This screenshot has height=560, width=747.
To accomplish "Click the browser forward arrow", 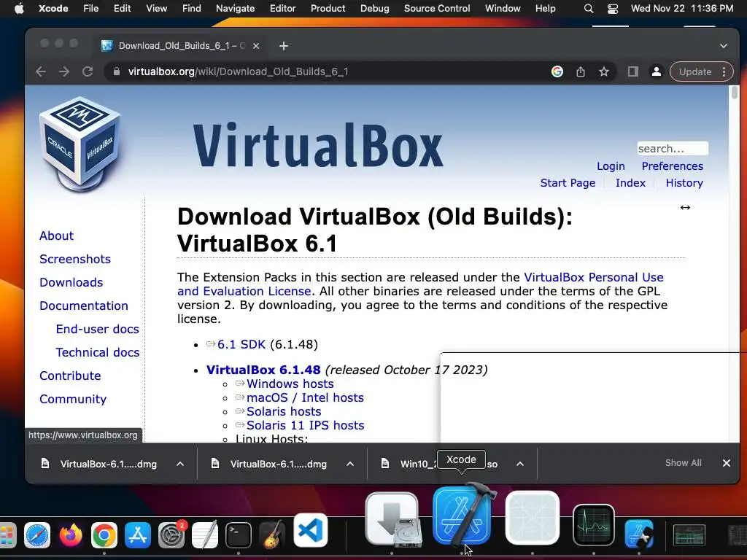I will [64, 71].
